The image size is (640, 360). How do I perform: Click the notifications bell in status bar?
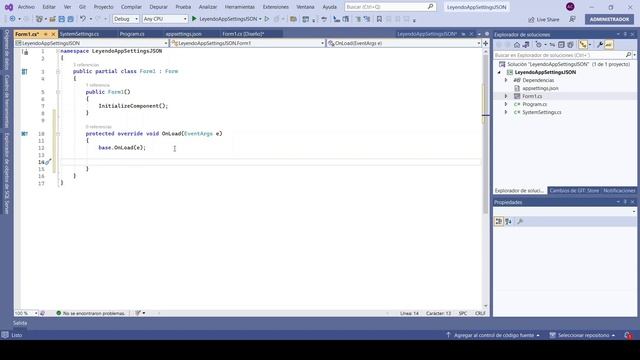coord(628,336)
